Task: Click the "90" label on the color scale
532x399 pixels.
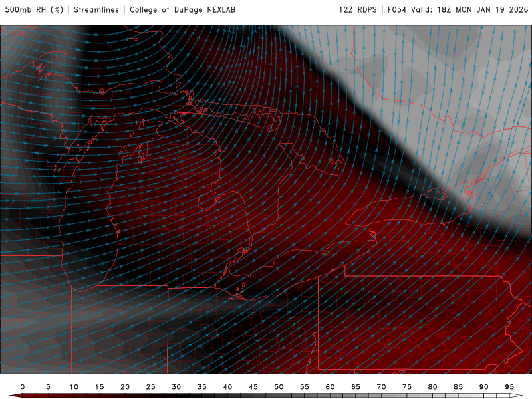Action: click(484, 387)
